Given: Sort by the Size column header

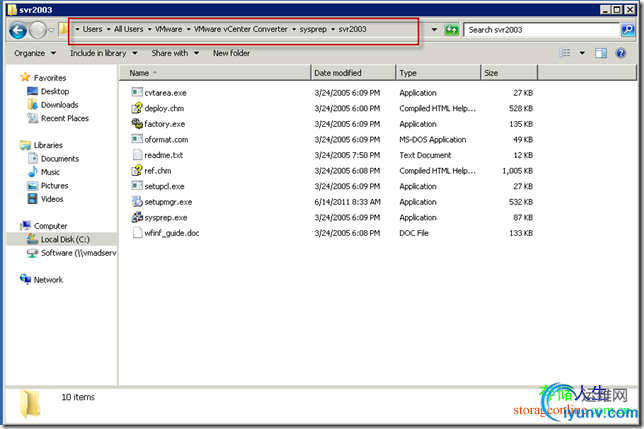Looking at the screenshot, I should 509,73.
